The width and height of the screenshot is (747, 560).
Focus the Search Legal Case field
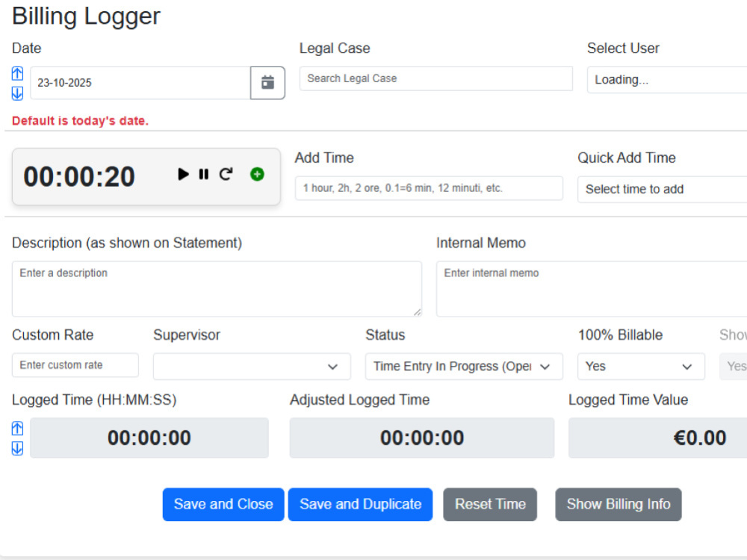(x=436, y=78)
